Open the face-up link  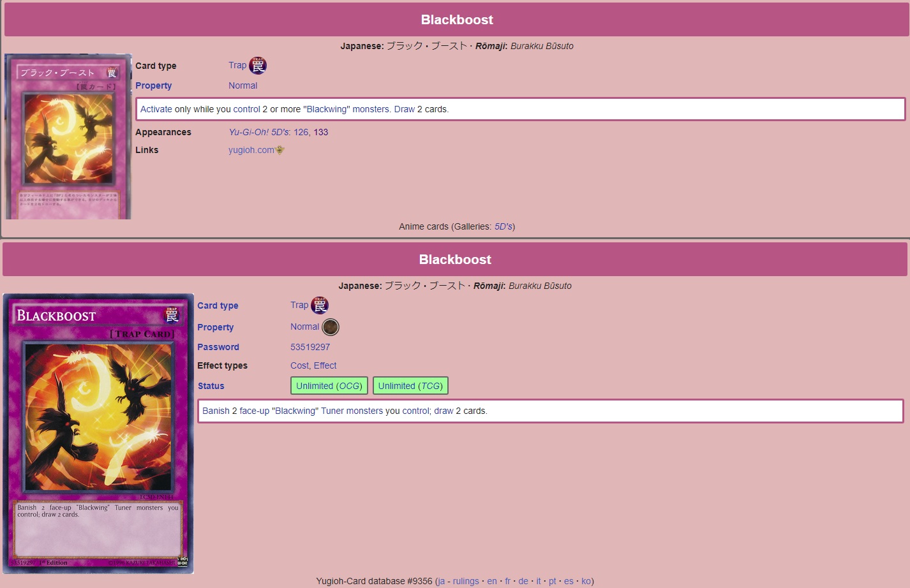coord(255,411)
